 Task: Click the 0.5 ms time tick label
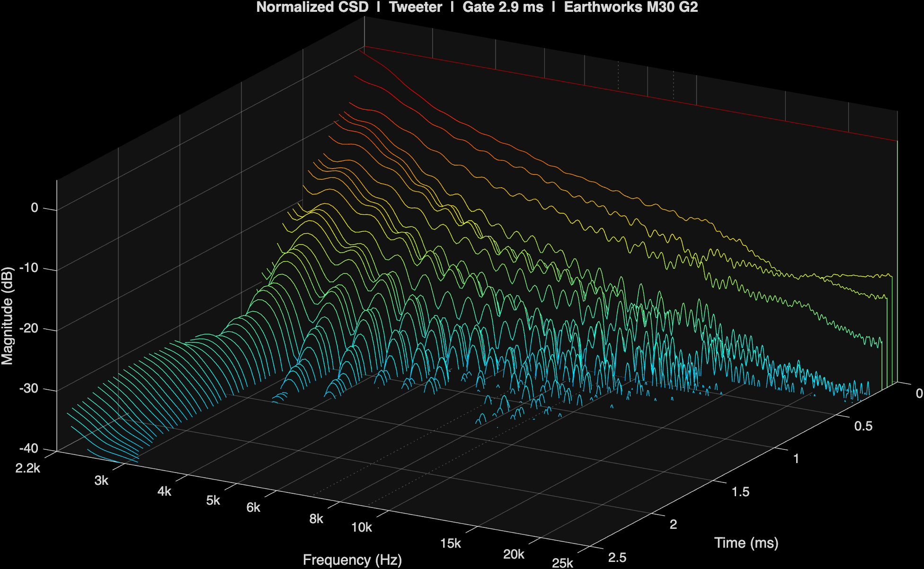863,426
